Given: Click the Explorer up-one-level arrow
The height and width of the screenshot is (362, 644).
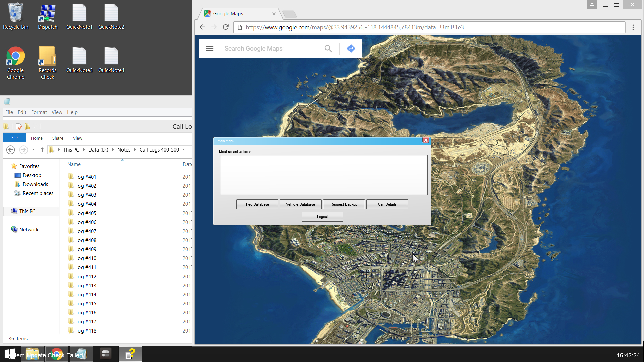Looking at the screenshot, I should point(42,150).
